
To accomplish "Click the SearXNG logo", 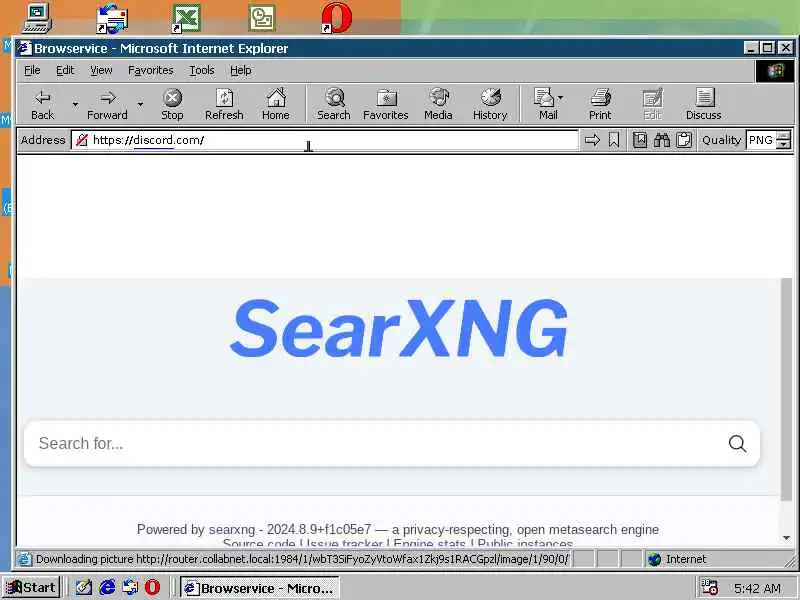I will (399, 329).
